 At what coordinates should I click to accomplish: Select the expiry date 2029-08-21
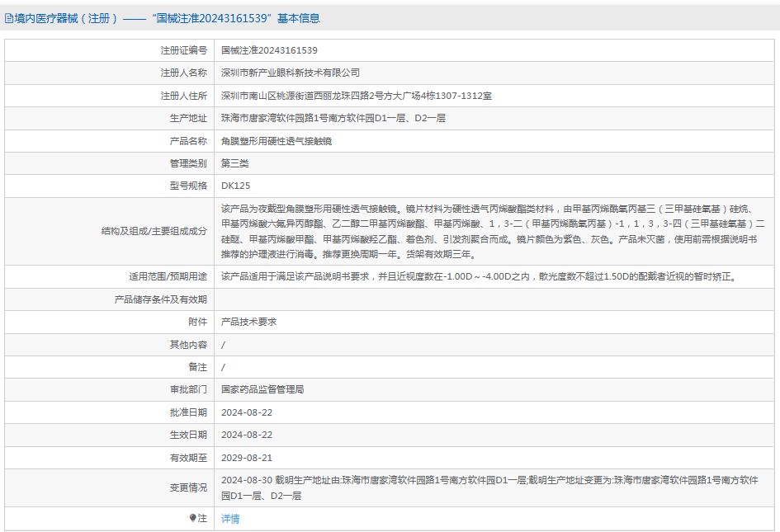(247, 457)
